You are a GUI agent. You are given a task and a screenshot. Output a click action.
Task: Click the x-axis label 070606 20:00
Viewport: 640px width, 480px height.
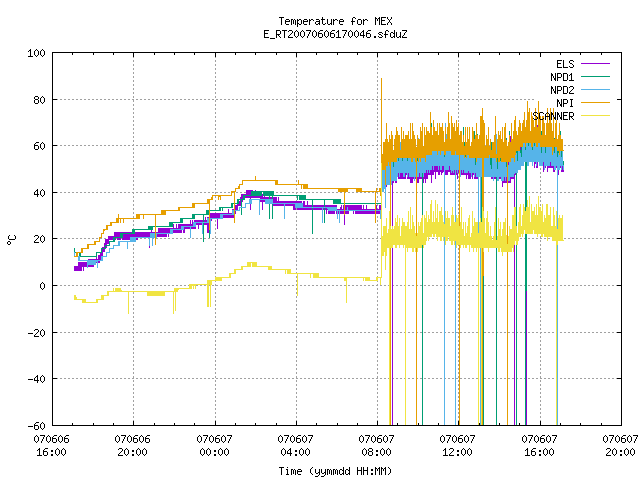(x=133, y=446)
